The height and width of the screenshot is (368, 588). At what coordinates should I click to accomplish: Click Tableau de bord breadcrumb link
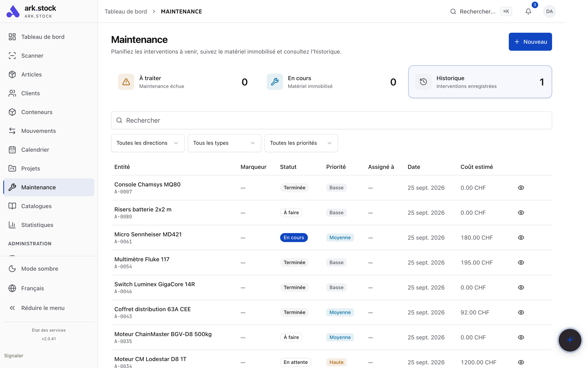tap(126, 11)
